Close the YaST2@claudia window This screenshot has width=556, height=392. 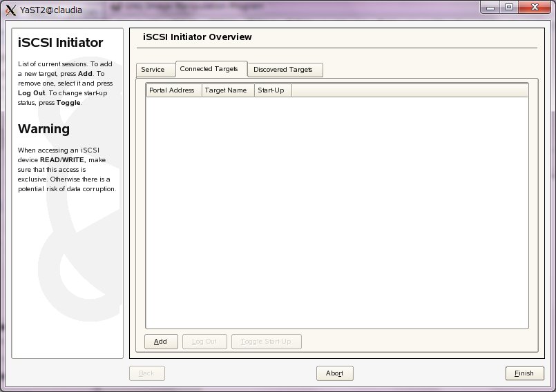(x=535, y=8)
